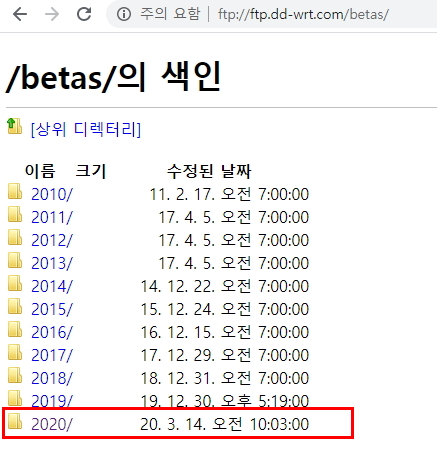Click the folder icon beside 2016/
This screenshot has width=437, height=454.
click(x=15, y=329)
